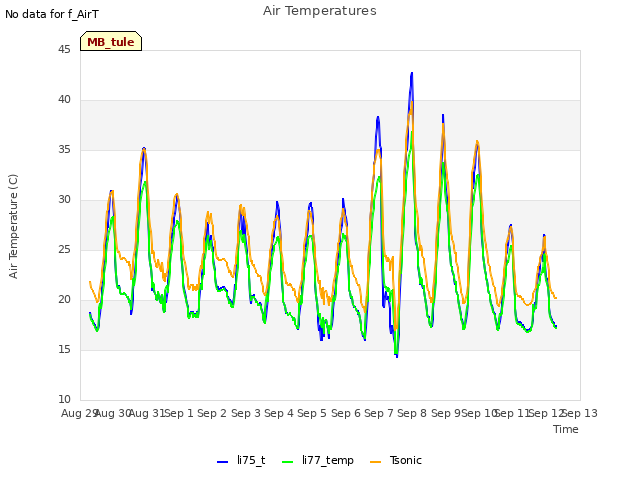This screenshot has height=480, width=640.
Task: Click the li75_t peak above 40 on Sep 8
Action: coord(412,73)
